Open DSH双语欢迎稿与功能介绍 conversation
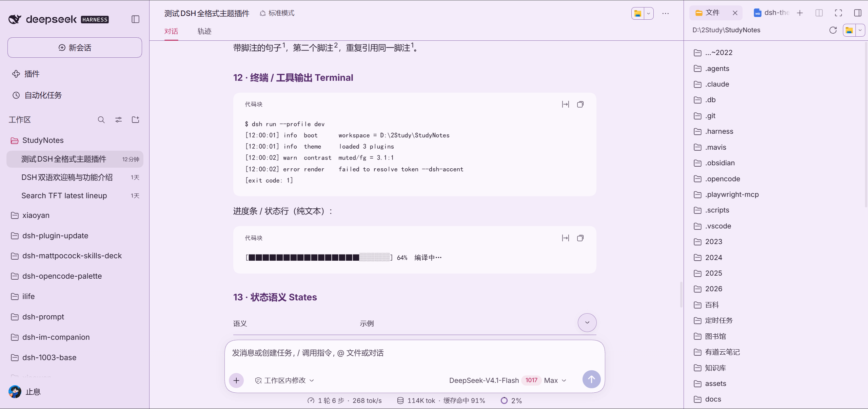The image size is (868, 409). pyautogui.click(x=75, y=178)
